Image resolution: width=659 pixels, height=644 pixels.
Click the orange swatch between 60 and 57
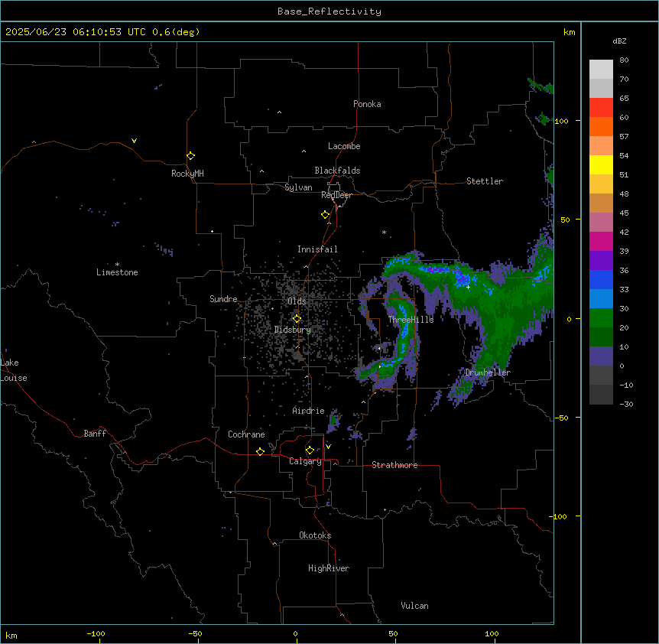[601, 126]
